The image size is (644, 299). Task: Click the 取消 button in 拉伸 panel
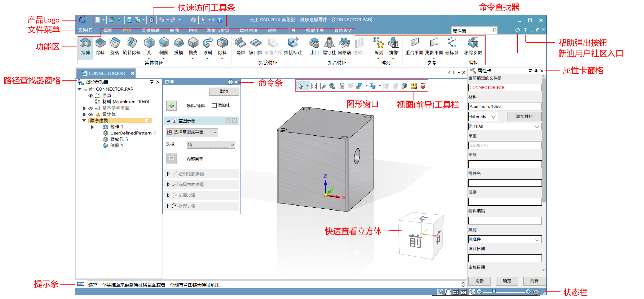[224, 91]
